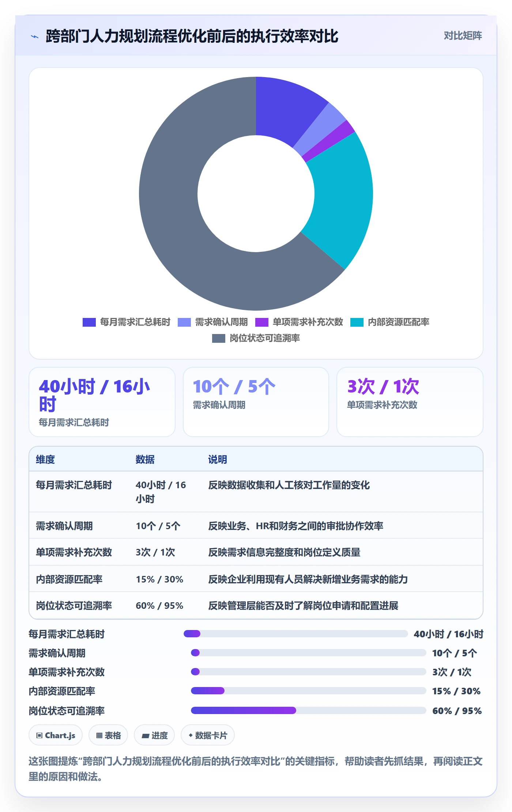This screenshot has width=512, height=812.
Task: Select the 40小时 / 16小时 data card
Action: click(x=102, y=402)
